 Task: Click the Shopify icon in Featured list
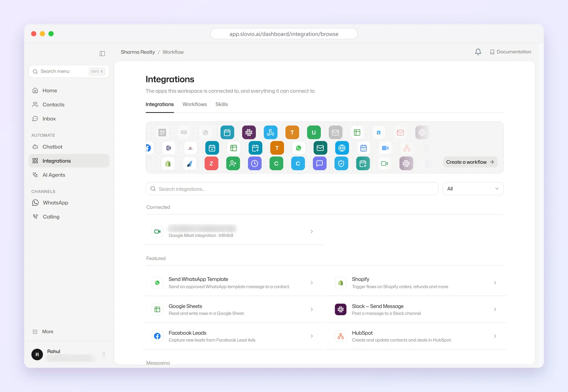click(340, 283)
